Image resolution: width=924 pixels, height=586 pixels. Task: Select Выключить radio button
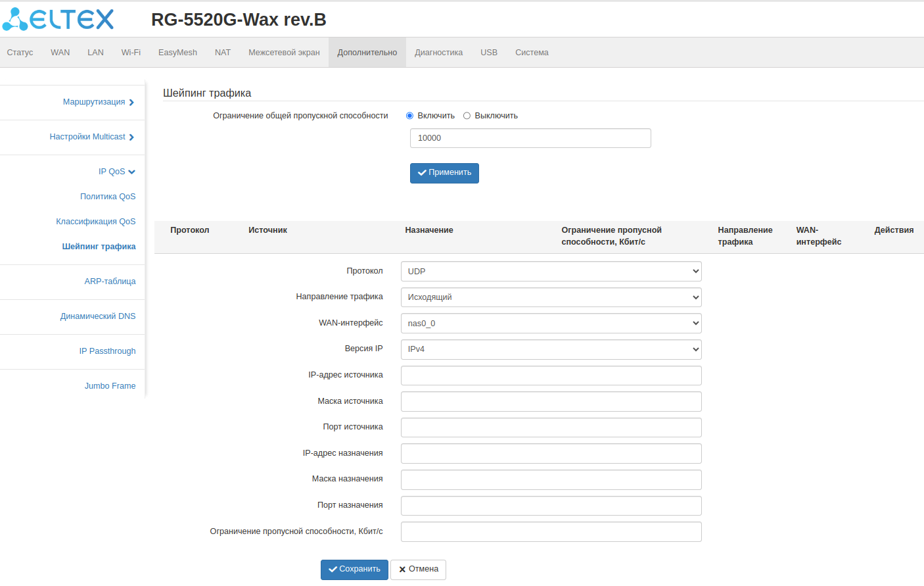467,116
